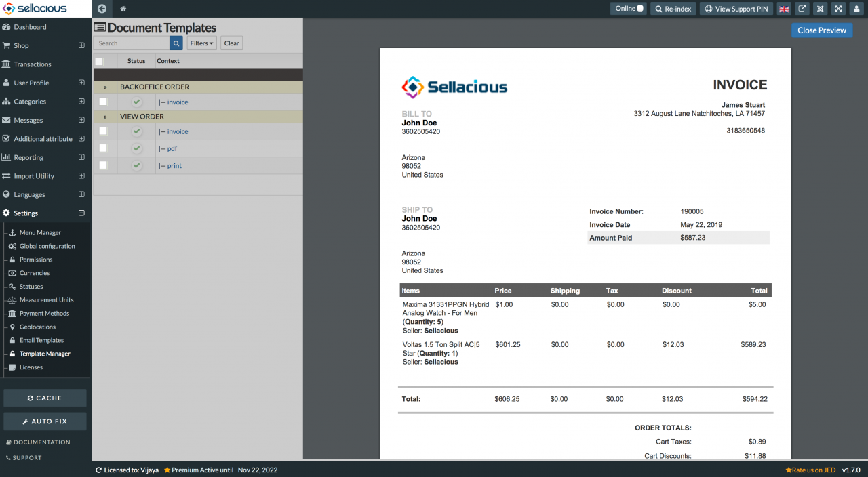Switch language via the UK flag icon

784,9
